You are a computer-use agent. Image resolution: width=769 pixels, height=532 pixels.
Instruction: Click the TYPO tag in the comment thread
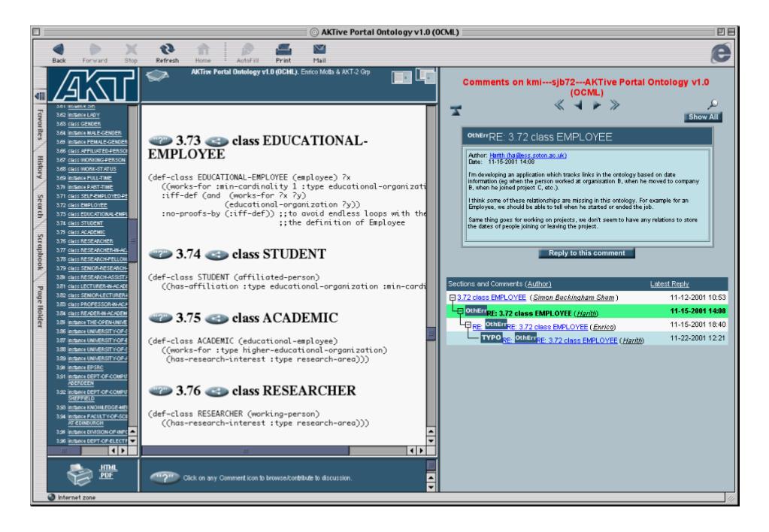pyautogui.click(x=491, y=337)
